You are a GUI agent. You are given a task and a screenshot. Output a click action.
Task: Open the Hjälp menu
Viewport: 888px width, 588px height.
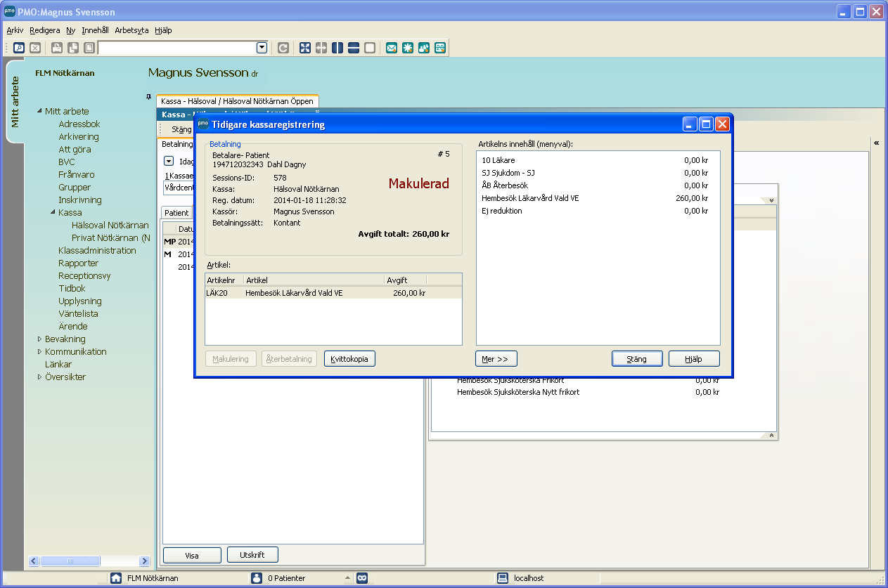[x=163, y=30]
